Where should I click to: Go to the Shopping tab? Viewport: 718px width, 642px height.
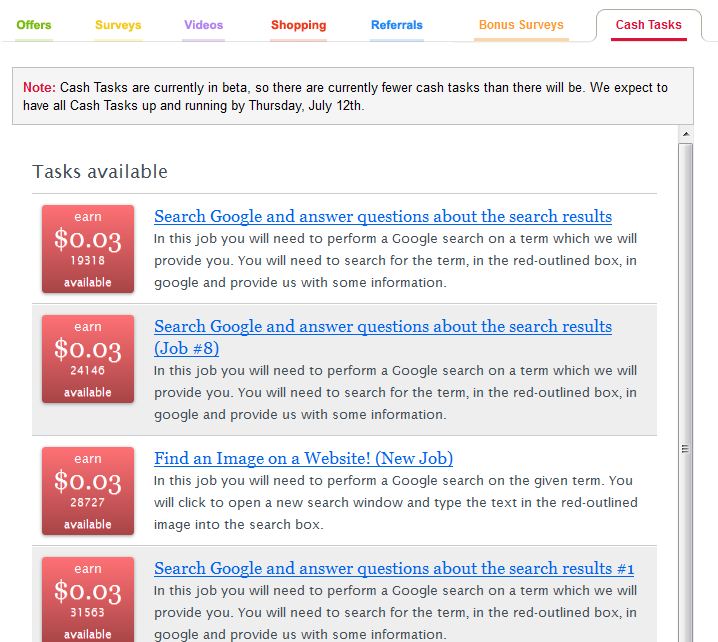coord(298,25)
